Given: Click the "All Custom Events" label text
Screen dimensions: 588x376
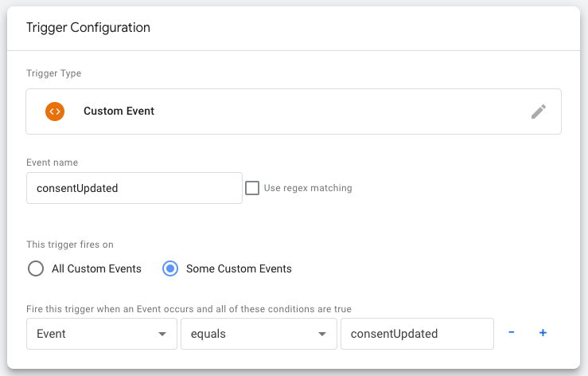Looking at the screenshot, I should [96, 268].
